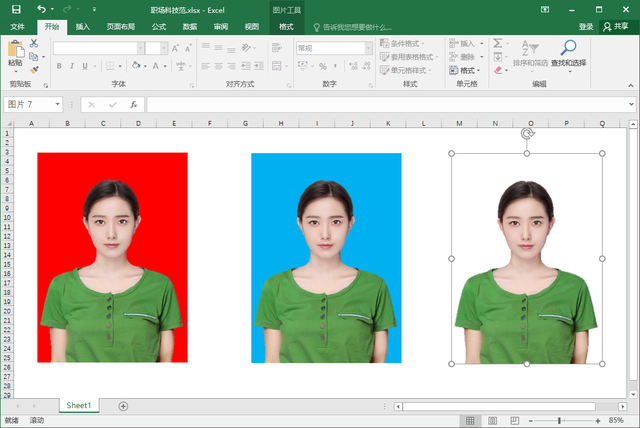Click the Sign in (登录) link
This screenshot has height=428, width=640.
click(586, 27)
